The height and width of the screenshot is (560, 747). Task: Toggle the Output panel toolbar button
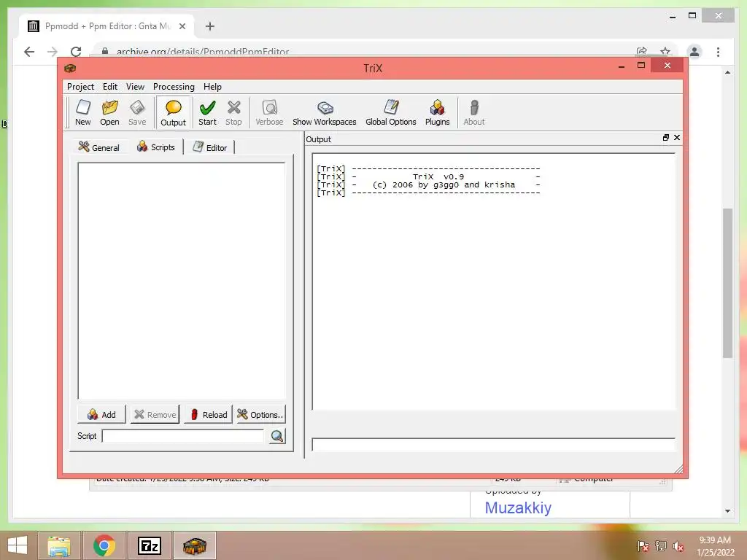click(174, 113)
